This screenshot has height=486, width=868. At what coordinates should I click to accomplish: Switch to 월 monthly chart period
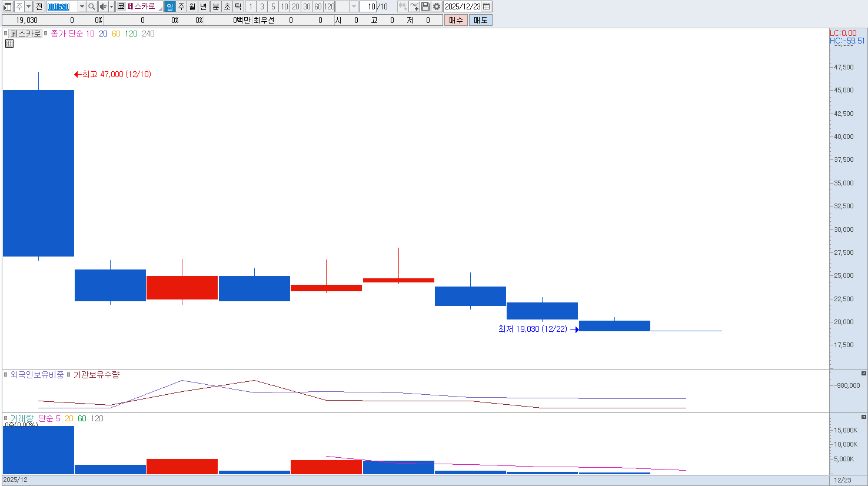[x=192, y=6]
